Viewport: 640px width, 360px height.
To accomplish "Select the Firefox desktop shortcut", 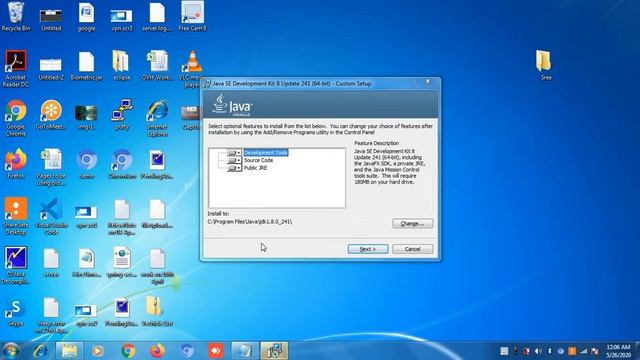I will tap(16, 164).
